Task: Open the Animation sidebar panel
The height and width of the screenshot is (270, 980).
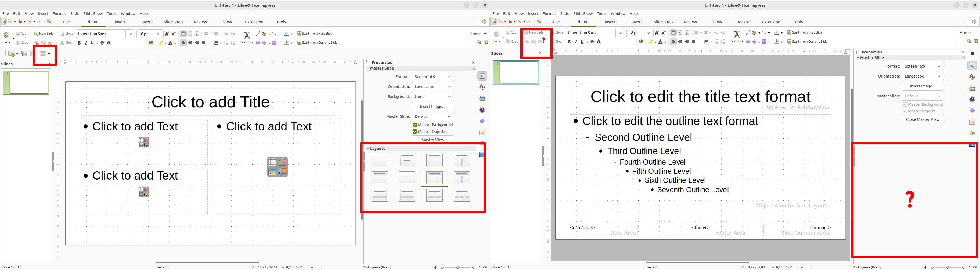Action: click(482, 144)
